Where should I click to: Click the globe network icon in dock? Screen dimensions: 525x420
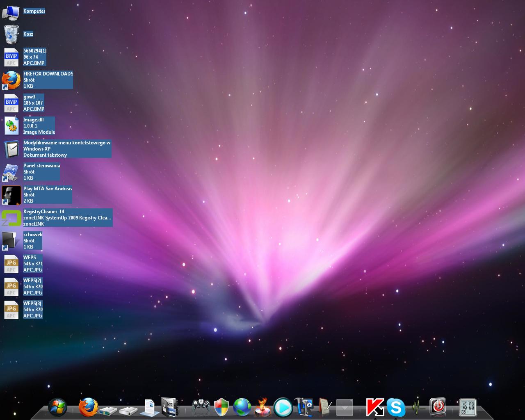pos(242,408)
